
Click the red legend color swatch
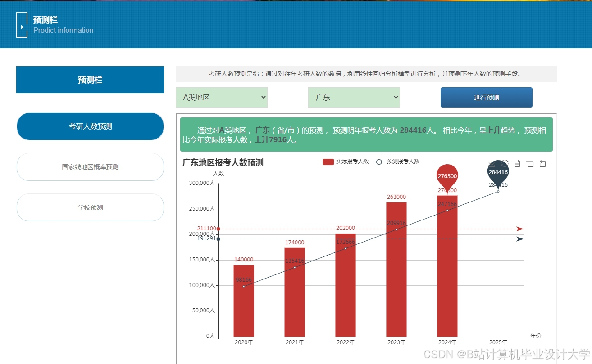[328, 162]
